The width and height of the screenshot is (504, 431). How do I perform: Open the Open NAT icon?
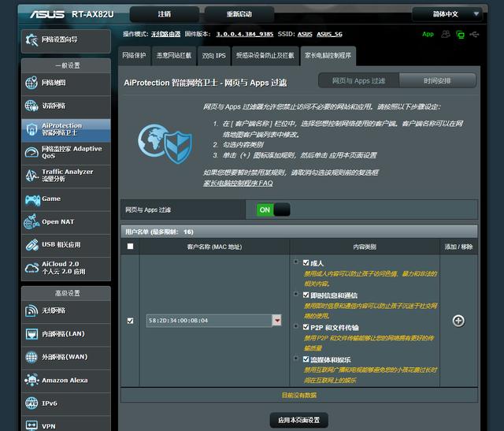31,221
